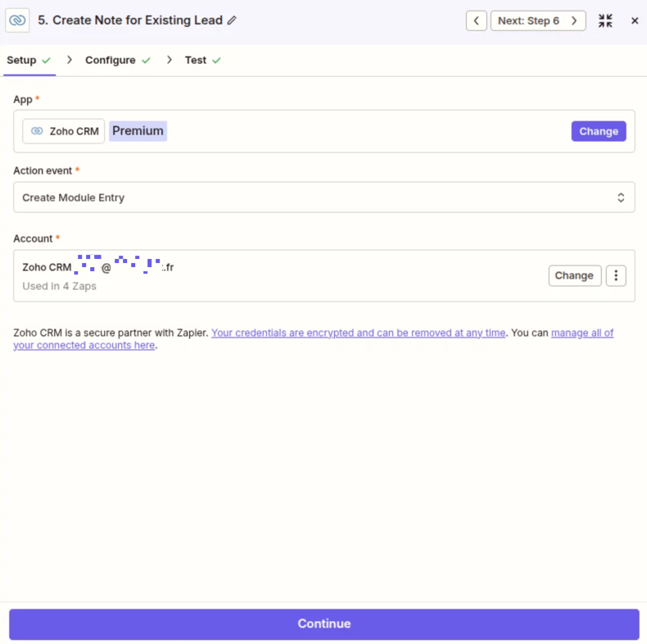Open the account three-dot options menu
Viewport: 647px width, 644px height.
[x=616, y=275]
